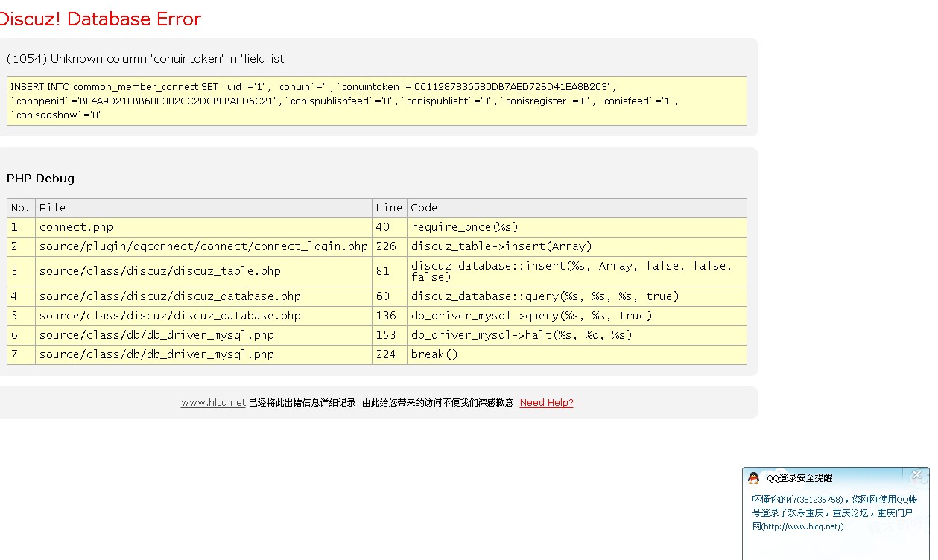The height and width of the screenshot is (560, 938).
Task: Click the File column header
Action: pos(53,208)
